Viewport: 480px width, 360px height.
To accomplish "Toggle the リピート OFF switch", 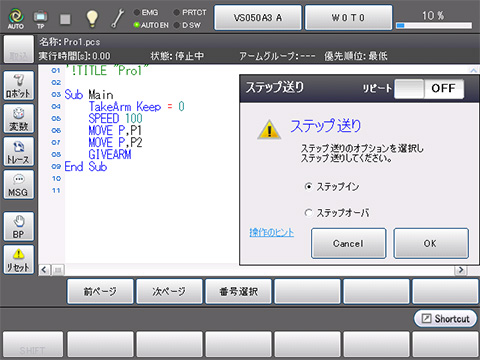I will coord(429,88).
